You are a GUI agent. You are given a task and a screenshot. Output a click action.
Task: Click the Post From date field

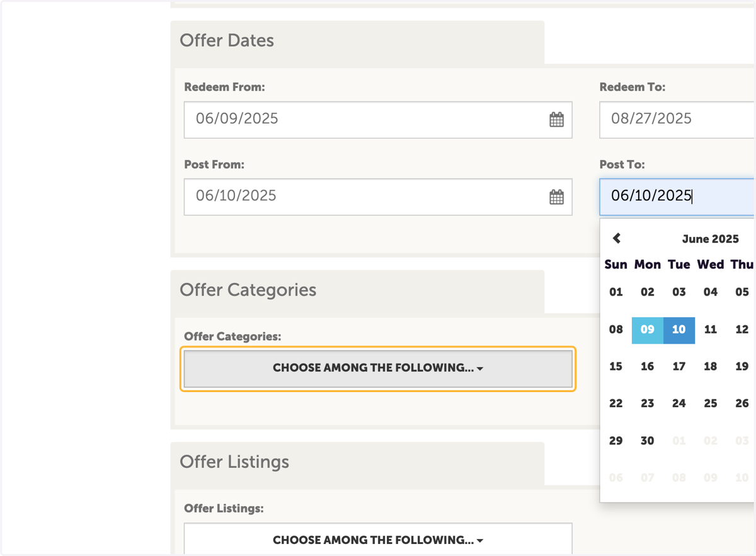point(378,197)
